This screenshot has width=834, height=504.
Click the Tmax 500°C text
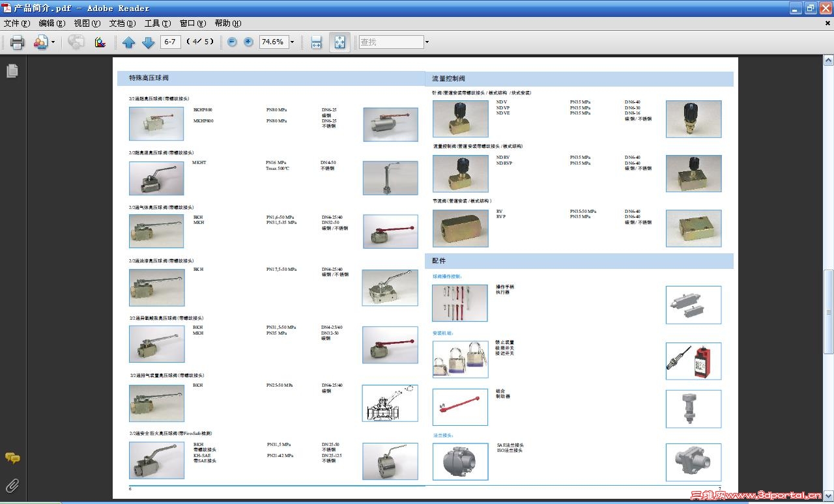277,168
